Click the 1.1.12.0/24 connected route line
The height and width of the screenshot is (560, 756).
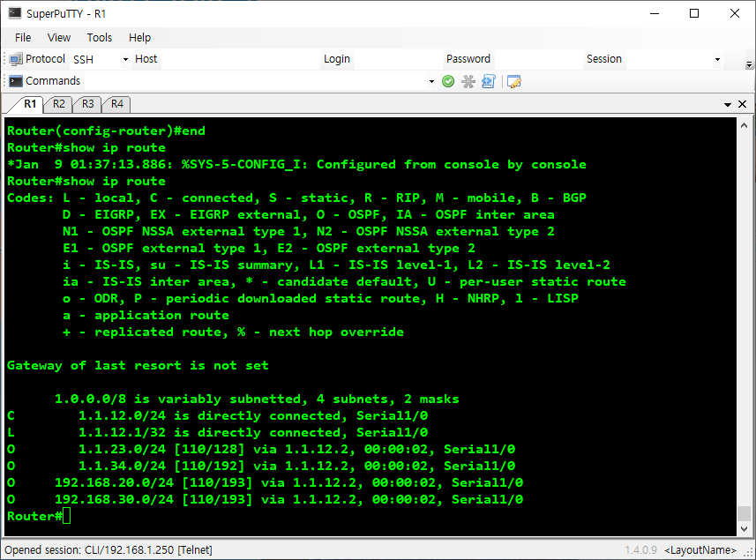217,416
